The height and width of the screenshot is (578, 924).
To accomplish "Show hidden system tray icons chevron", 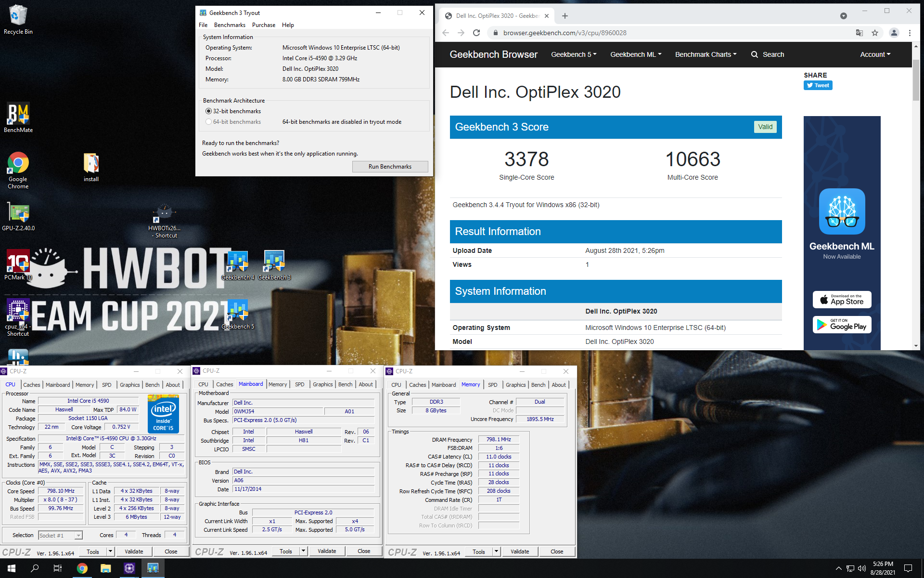I will (x=838, y=568).
